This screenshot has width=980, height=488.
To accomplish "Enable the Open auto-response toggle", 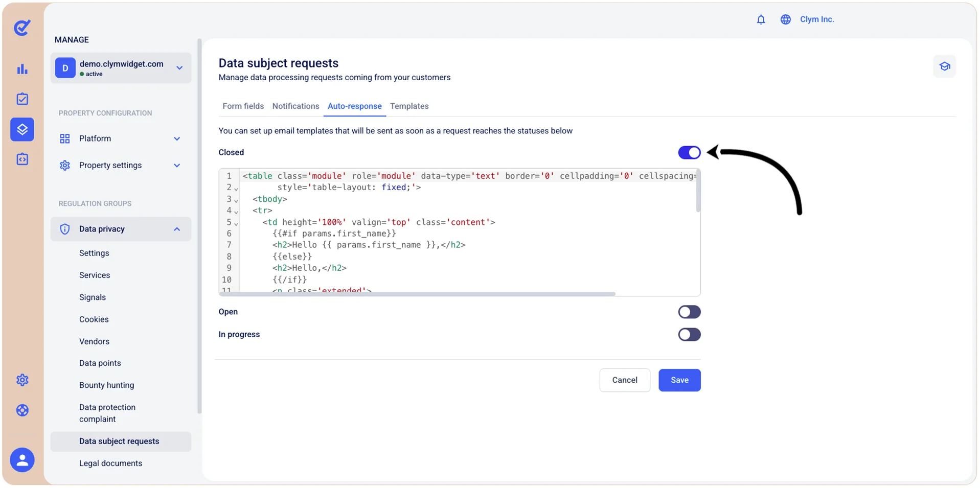I will 689,312.
